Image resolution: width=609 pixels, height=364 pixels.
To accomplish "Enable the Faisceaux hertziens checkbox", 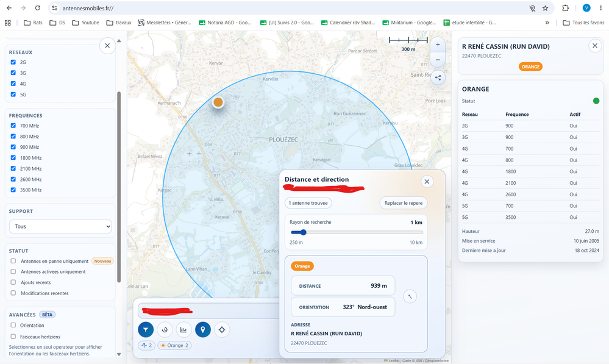I will (13, 337).
